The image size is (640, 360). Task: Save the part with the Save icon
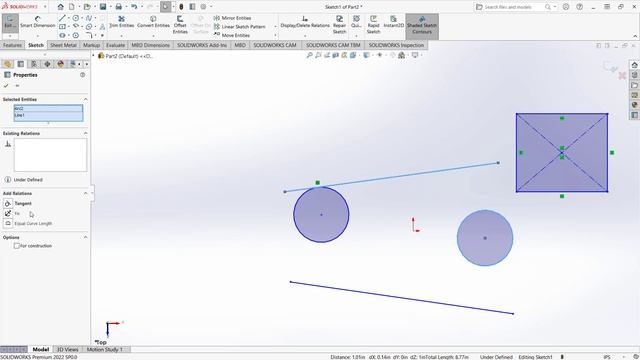tap(103, 7)
